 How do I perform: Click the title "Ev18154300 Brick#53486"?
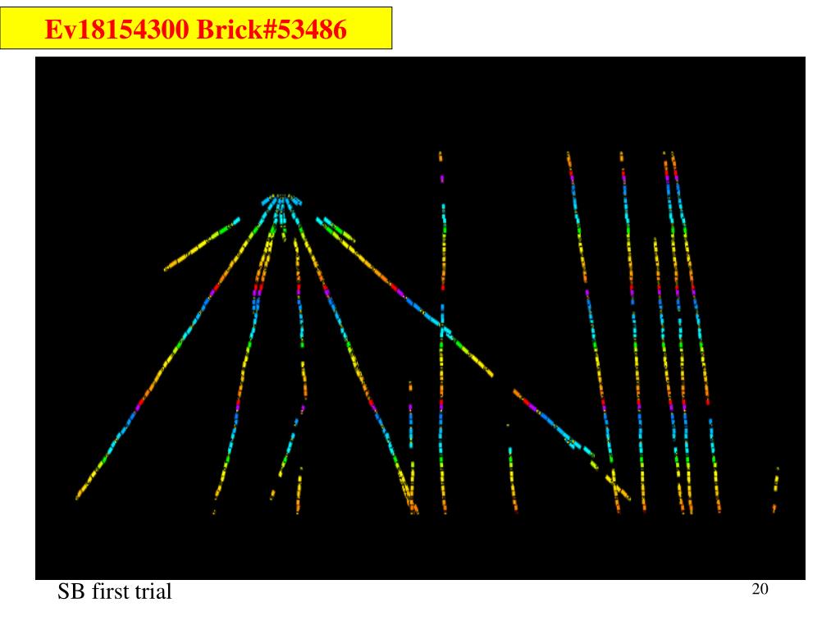195,29
